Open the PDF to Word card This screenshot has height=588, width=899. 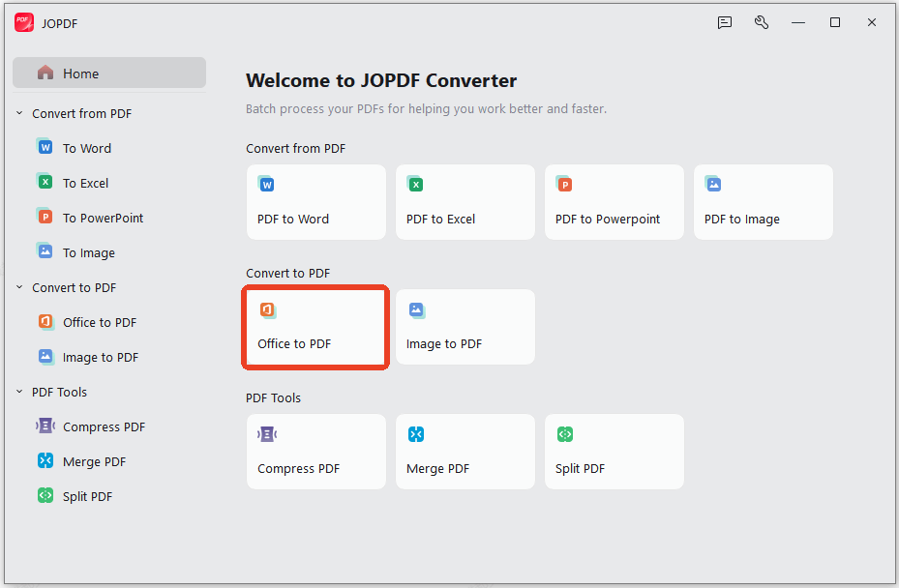coord(316,202)
